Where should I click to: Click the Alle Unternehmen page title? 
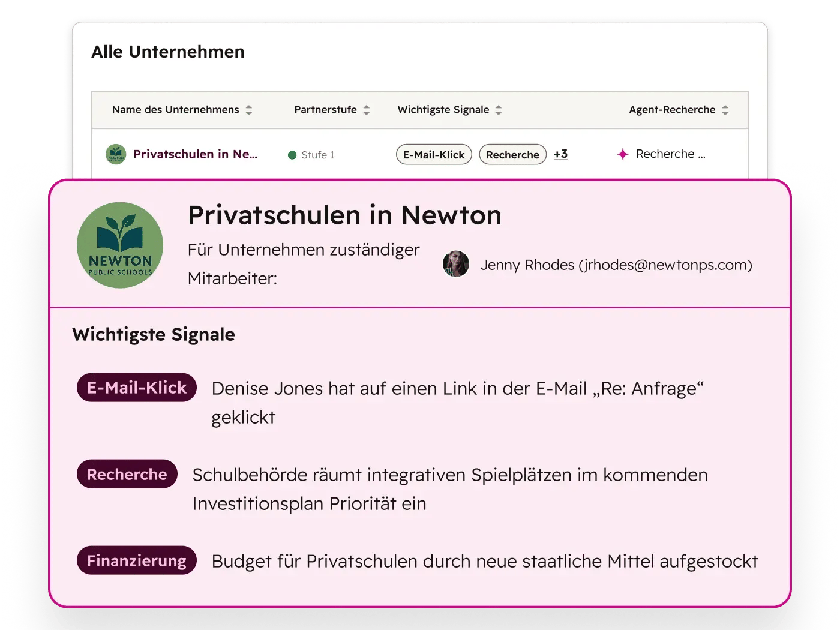[x=168, y=52]
